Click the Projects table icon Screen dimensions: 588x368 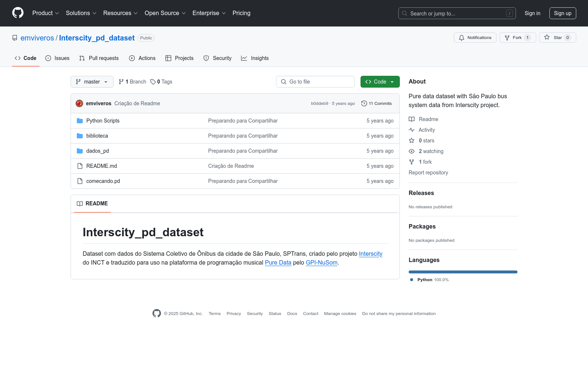(x=168, y=58)
